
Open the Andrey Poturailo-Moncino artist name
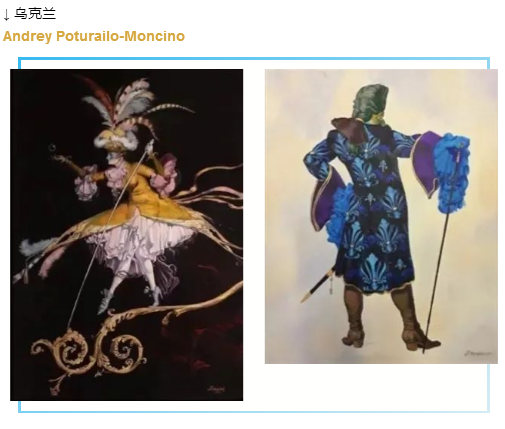[x=94, y=36]
